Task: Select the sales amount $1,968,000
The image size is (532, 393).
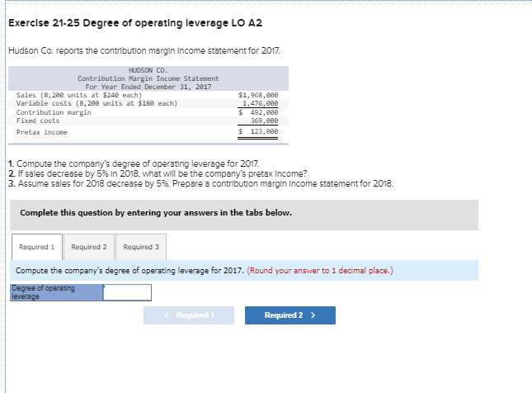Action: [258, 95]
